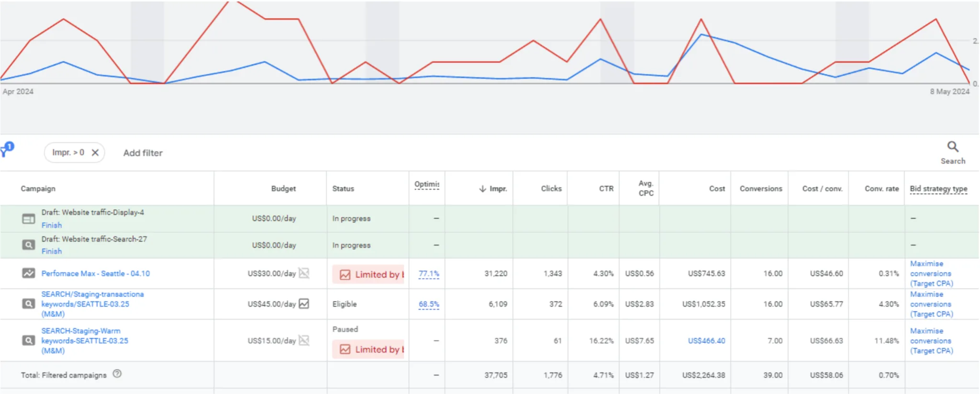The width and height of the screenshot is (980, 394).
Task: Click the Bid strategy type column header
Action: tap(938, 189)
